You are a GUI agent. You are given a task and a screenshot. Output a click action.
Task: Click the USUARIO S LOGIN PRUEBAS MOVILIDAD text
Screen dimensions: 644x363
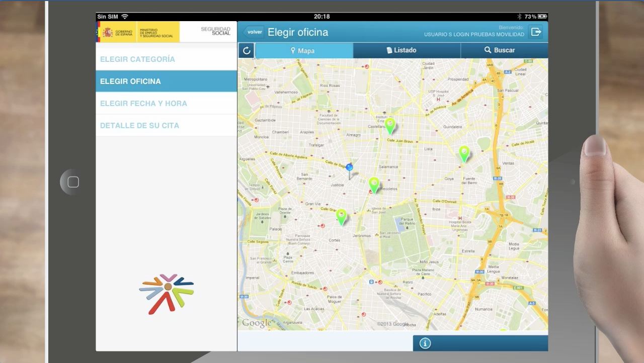[474, 35]
